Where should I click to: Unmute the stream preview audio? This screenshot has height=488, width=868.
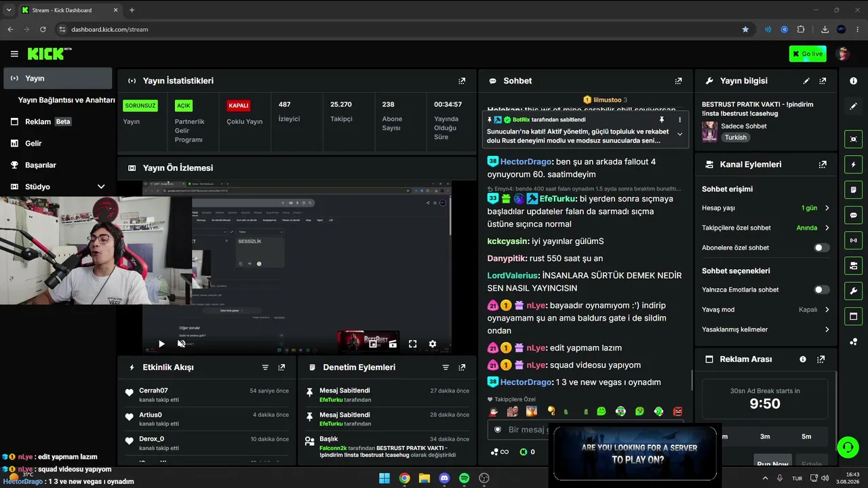click(x=181, y=344)
